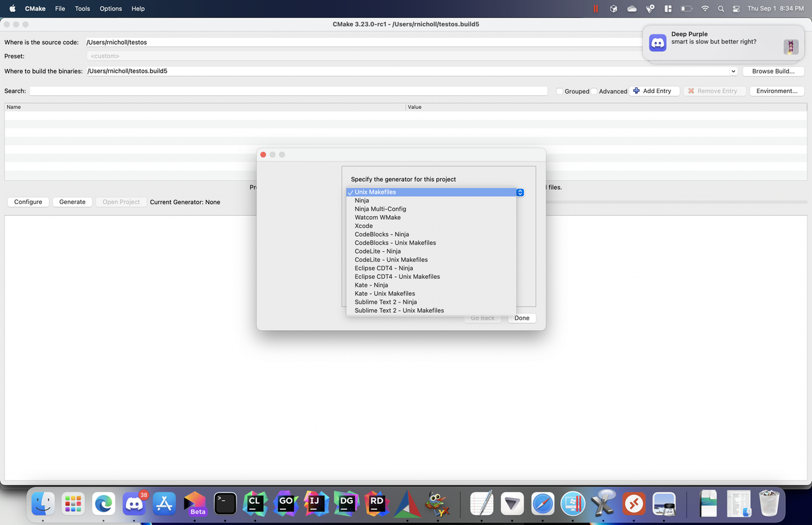This screenshot has width=812, height=525.
Task: Open the Discord notification from Deep Purple
Action: tap(723, 44)
